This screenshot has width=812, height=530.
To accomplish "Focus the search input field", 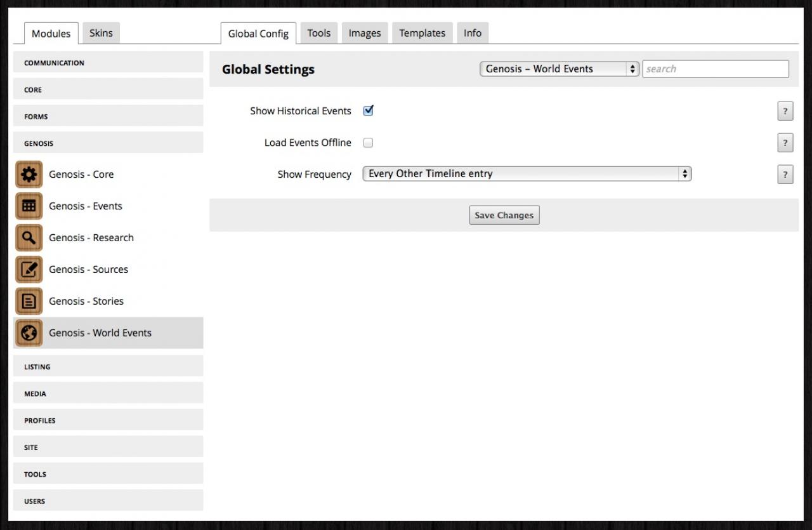I will (x=716, y=69).
